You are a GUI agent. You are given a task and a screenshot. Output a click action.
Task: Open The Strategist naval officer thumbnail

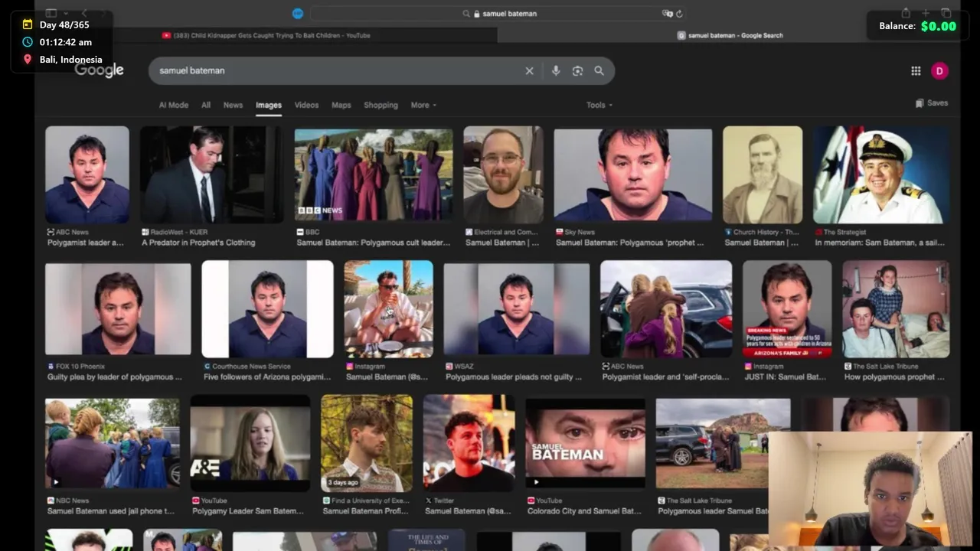[x=881, y=174]
